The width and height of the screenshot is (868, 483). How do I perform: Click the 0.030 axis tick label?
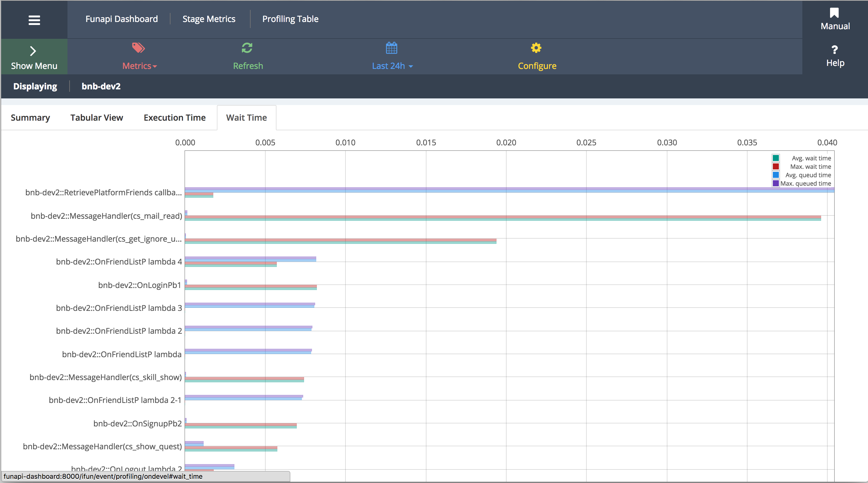(x=667, y=142)
